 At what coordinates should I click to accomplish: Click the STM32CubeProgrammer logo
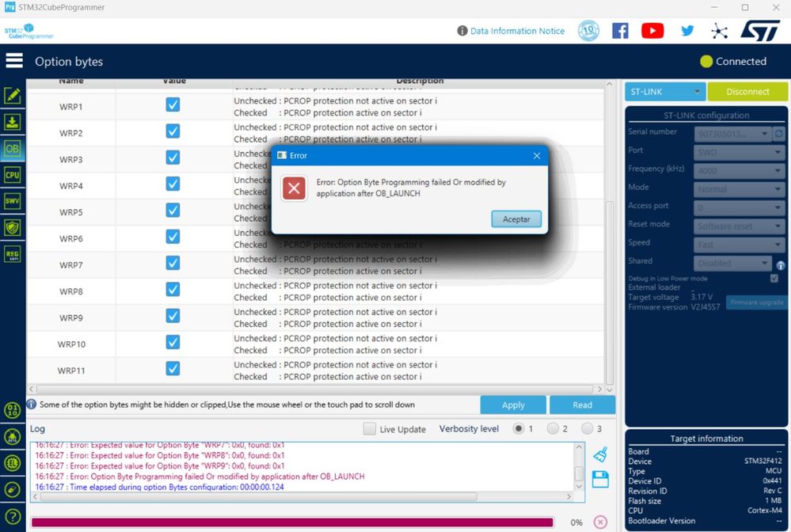(29, 31)
